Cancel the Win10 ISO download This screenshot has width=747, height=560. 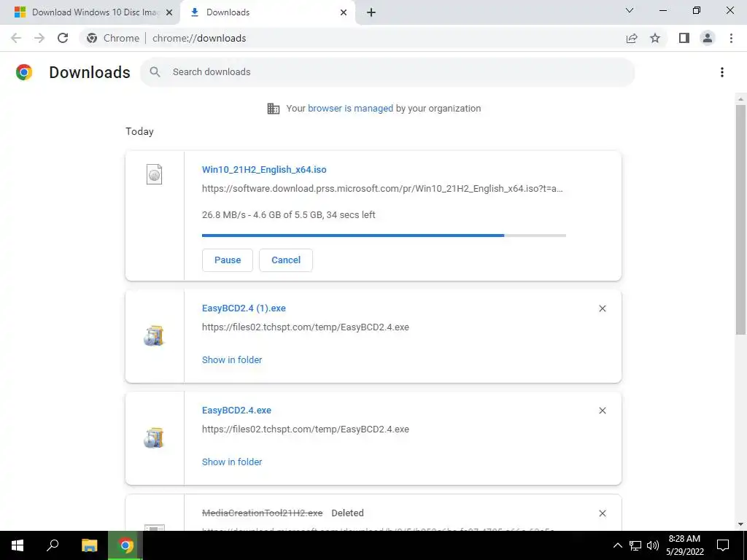click(x=286, y=260)
